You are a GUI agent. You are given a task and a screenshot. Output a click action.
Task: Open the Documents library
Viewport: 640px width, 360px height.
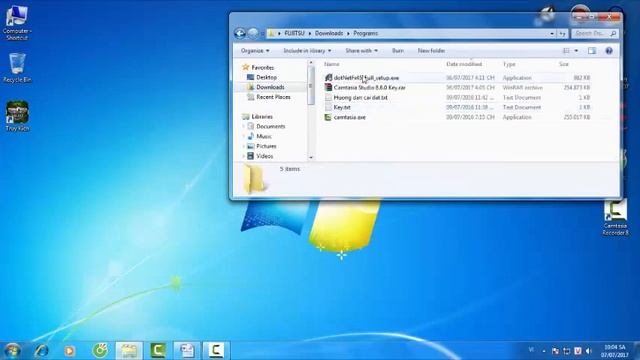[270, 127]
